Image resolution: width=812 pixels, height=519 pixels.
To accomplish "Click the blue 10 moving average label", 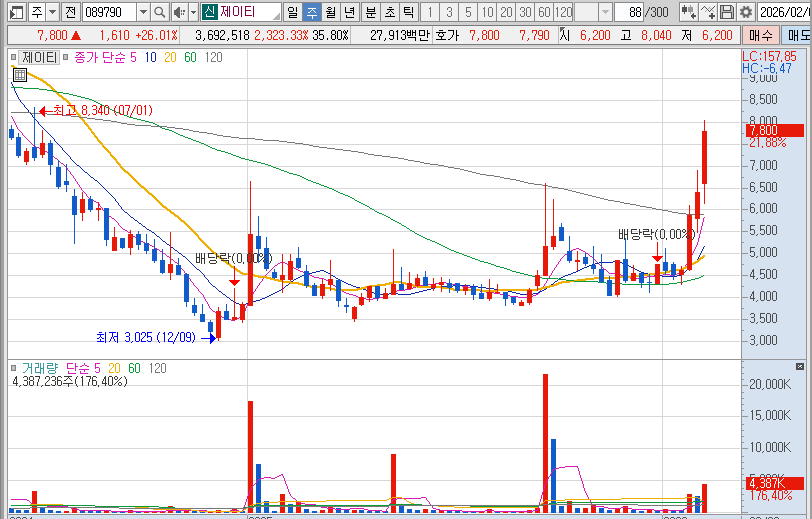I will coord(150,57).
